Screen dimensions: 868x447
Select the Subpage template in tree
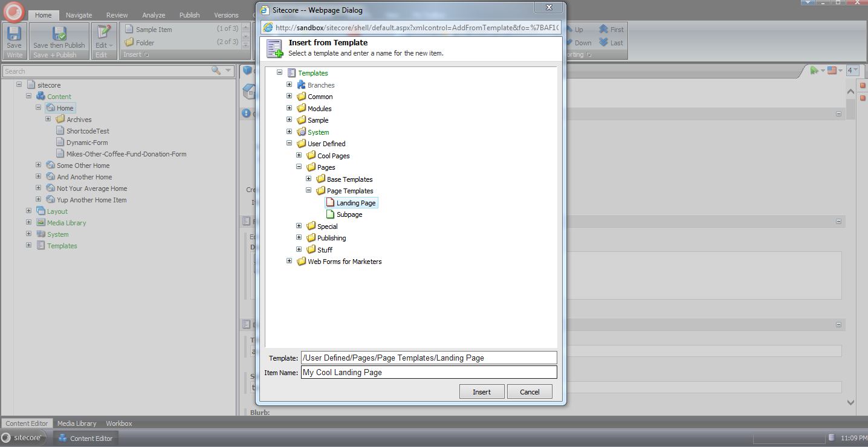click(x=349, y=214)
